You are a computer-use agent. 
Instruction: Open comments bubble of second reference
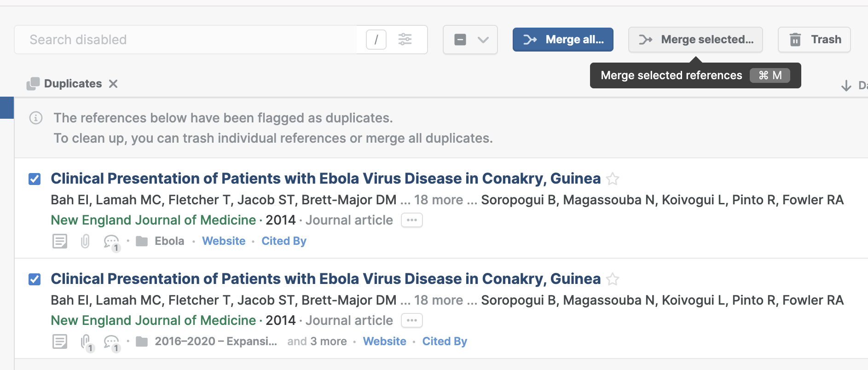coord(112,343)
